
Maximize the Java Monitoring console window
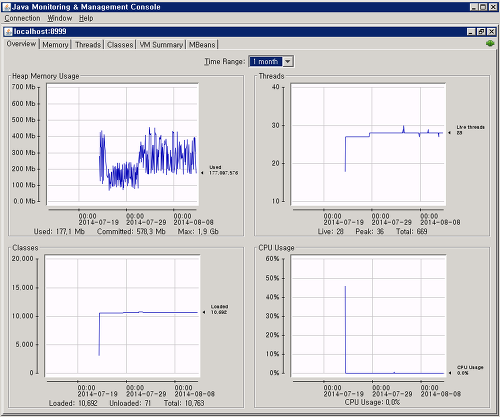point(483,7)
